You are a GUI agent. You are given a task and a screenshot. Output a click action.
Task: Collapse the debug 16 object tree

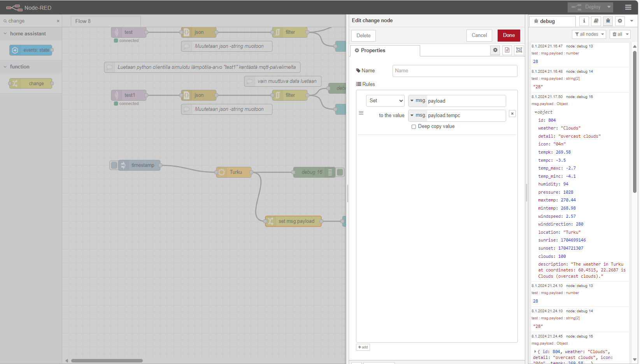coord(536,112)
